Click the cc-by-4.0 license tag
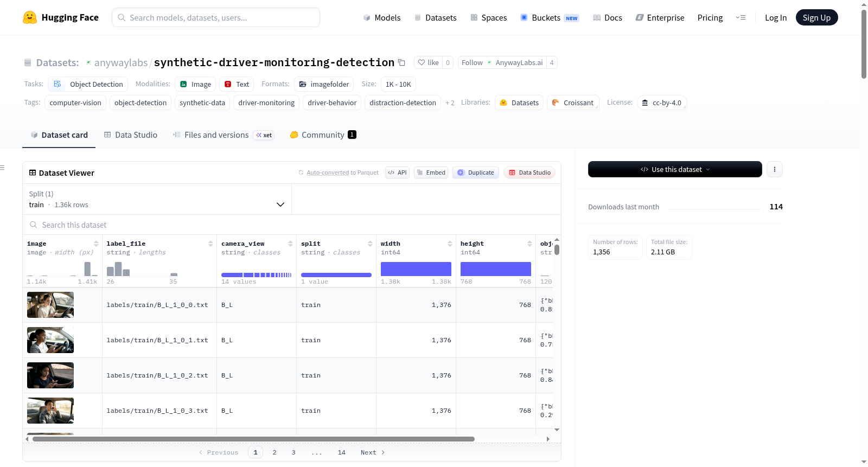The height and width of the screenshot is (467, 868). (x=662, y=103)
